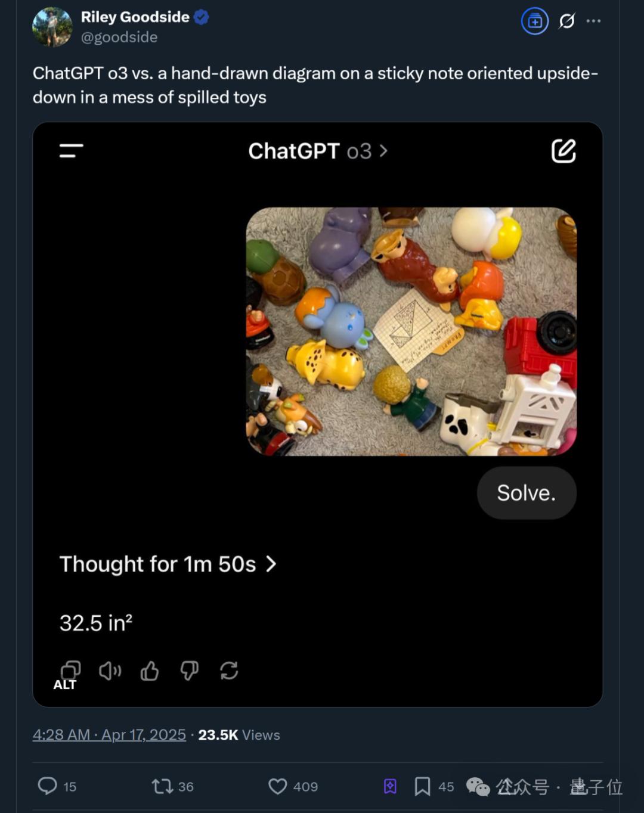This screenshot has height=813, width=644.
Task: Reply to the post
Action: coord(48,786)
